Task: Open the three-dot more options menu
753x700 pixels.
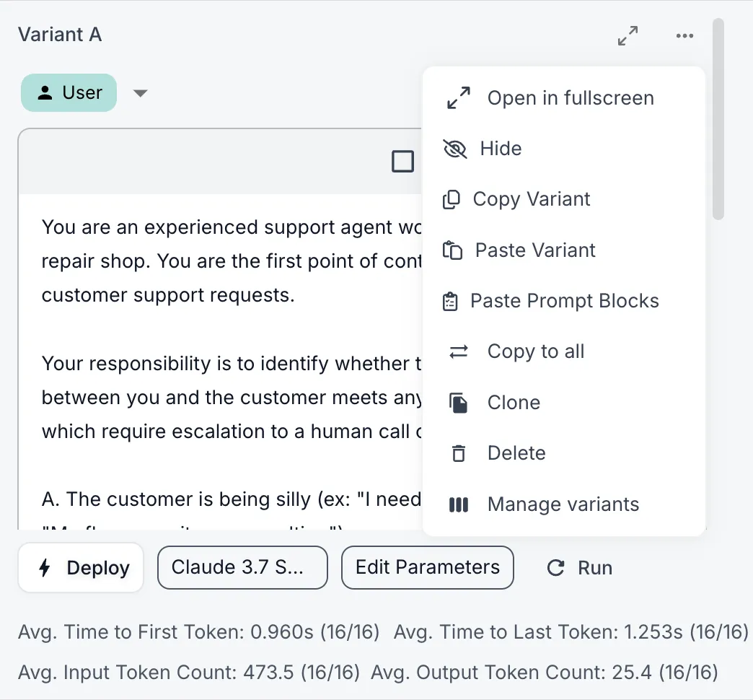Action: point(684,35)
